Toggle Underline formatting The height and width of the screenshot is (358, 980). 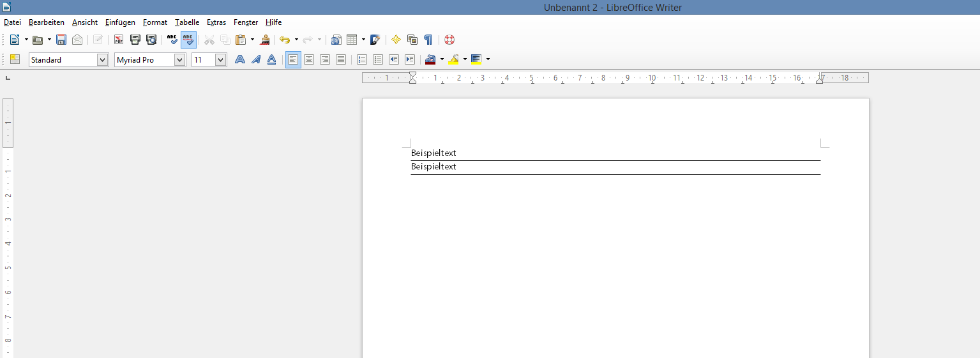(271, 59)
